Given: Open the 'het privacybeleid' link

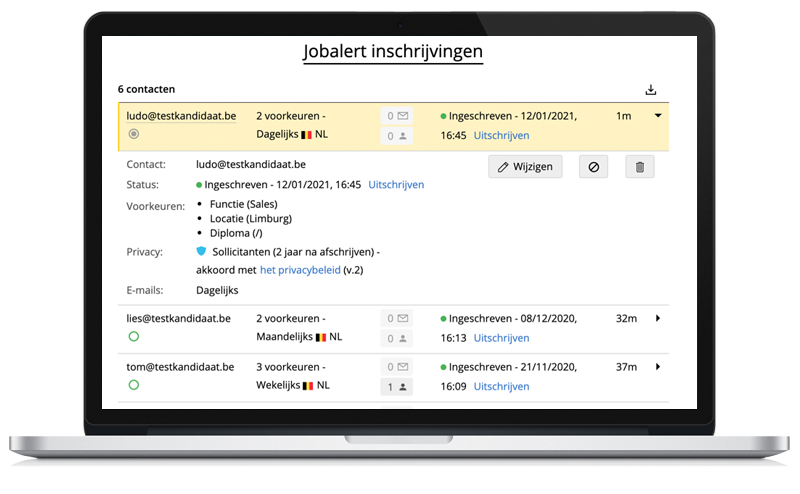Looking at the screenshot, I should [299, 270].
